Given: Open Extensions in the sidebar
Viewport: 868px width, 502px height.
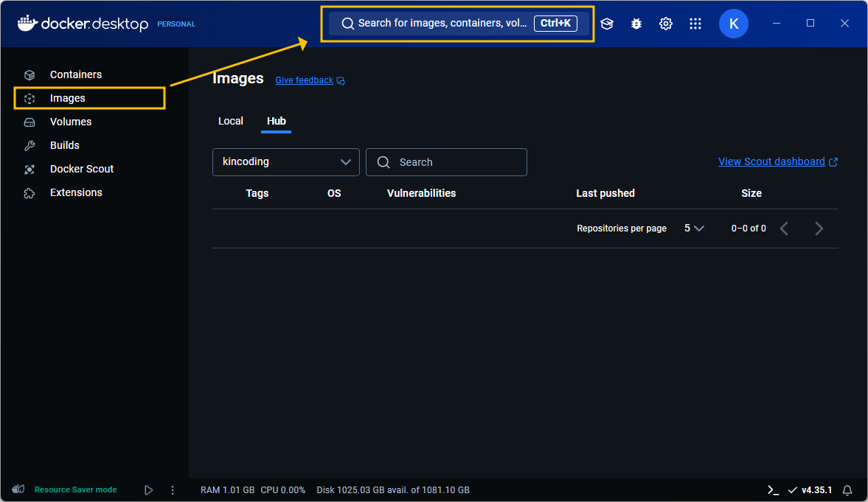Looking at the screenshot, I should pyautogui.click(x=76, y=192).
